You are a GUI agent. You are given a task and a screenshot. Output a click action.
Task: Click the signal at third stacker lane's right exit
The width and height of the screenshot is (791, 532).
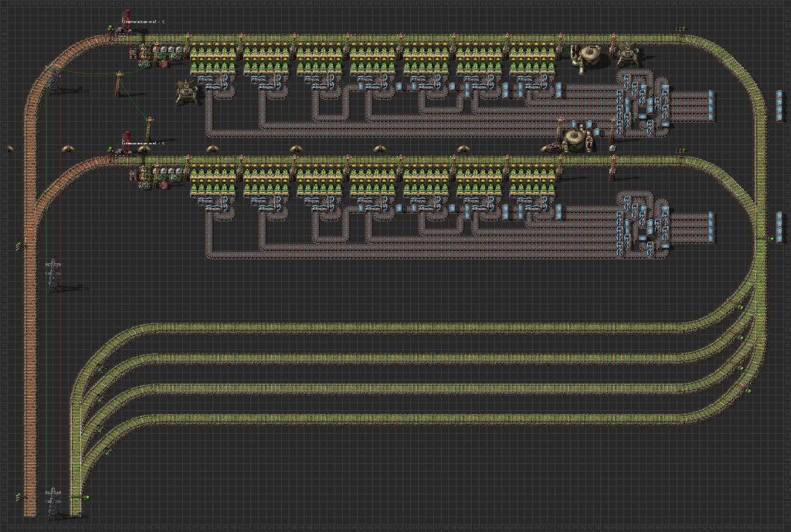[742, 368]
